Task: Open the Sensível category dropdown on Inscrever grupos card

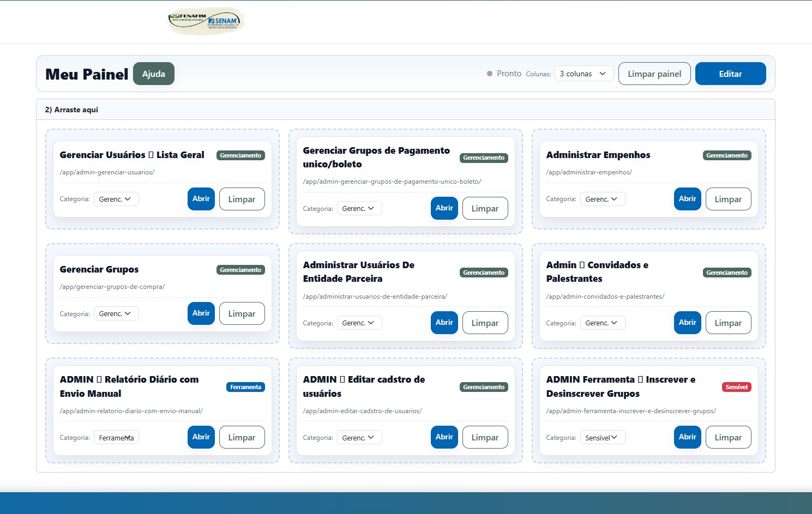Action: point(602,437)
